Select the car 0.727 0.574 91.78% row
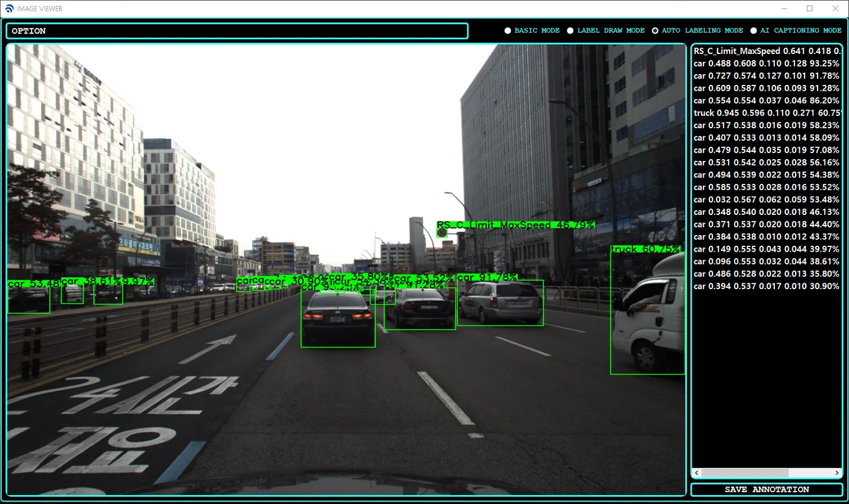The image size is (849, 504). pyautogui.click(x=767, y=76)
